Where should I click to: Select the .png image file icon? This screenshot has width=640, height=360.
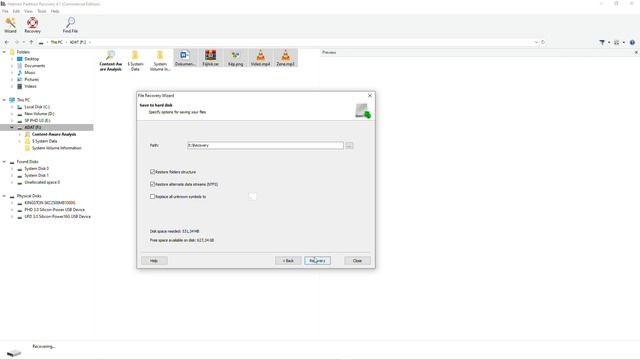pyautogui.click(x=236, y=58)
